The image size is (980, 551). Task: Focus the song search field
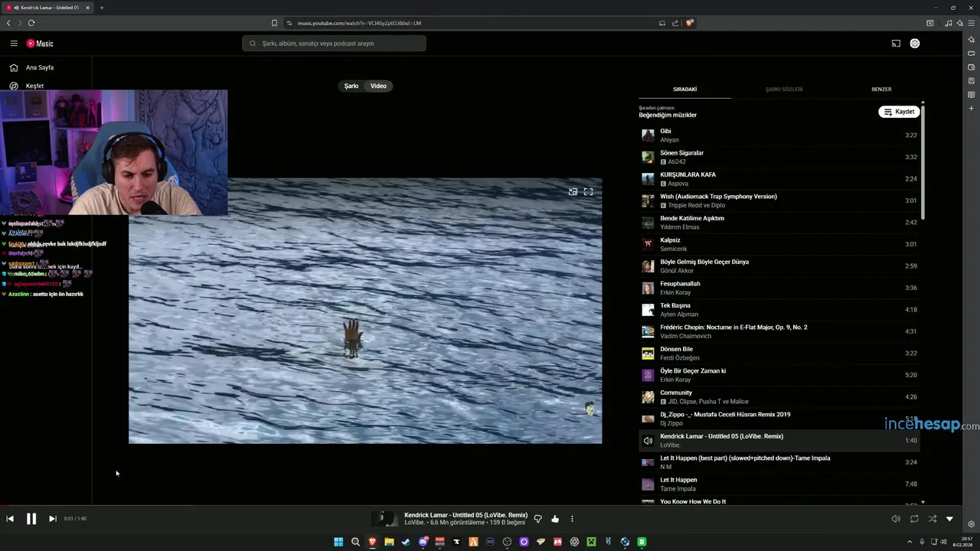pos(335,44)
